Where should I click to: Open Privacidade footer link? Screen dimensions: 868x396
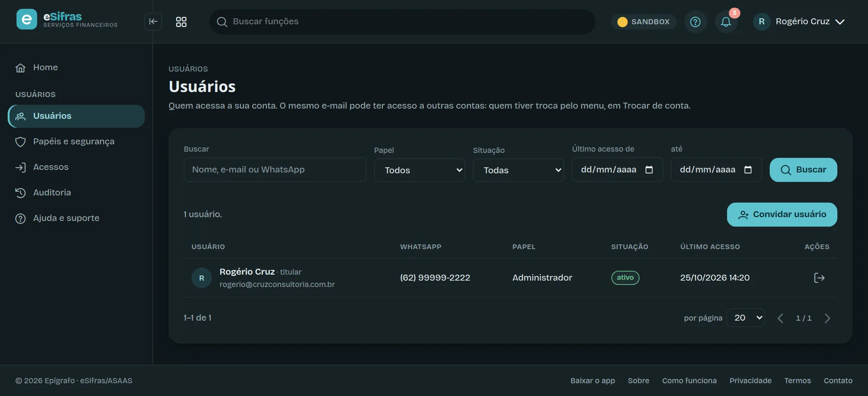point(751,381)
